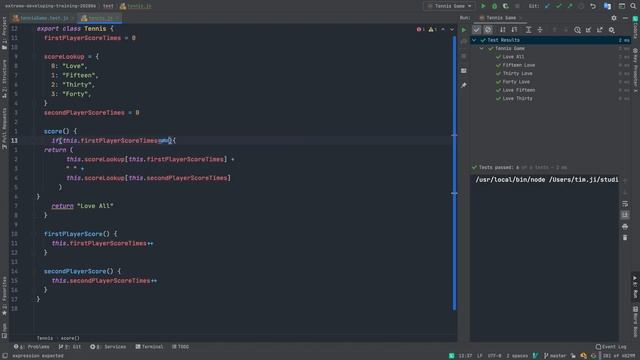Open test runner options gear
The image size is (640, 360).
coord(611,30)
